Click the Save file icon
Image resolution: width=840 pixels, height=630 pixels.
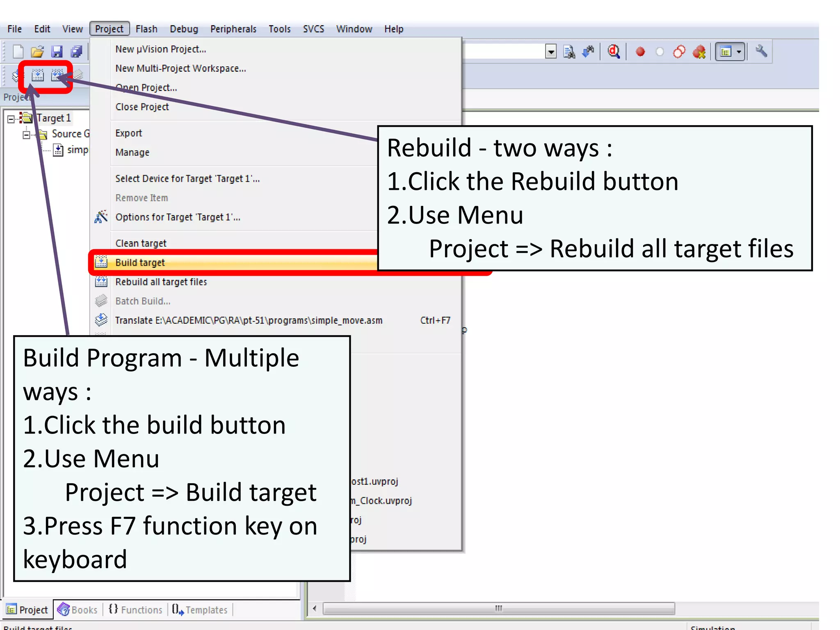57,52
